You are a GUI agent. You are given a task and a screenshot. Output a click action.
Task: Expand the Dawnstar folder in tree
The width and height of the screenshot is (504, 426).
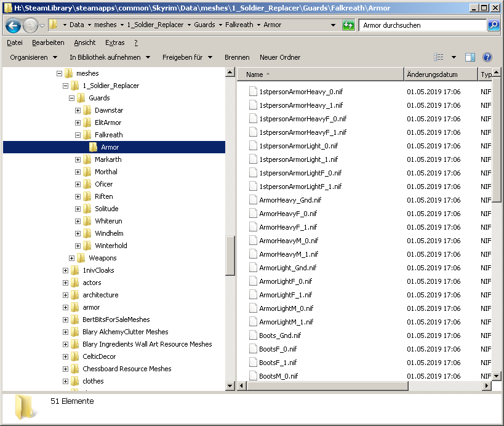[x=78, y=110]
